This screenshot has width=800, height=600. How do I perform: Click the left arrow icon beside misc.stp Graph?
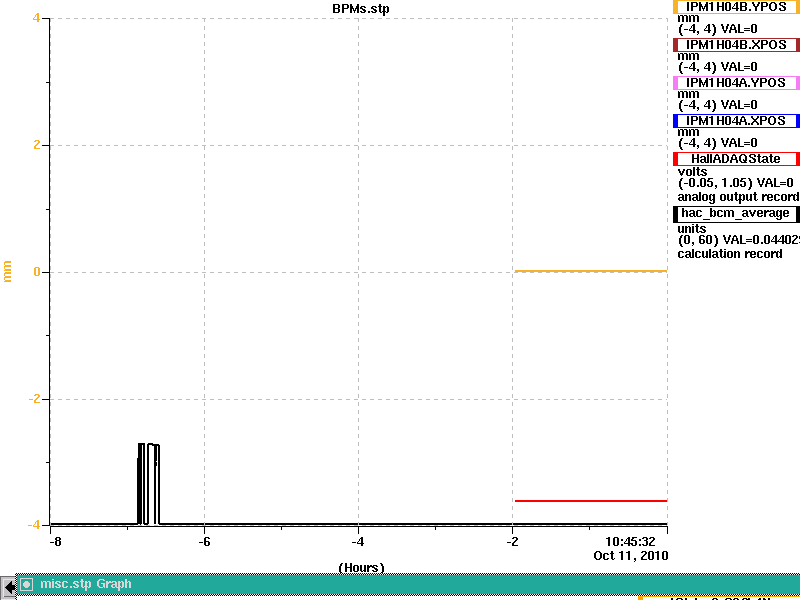tap(8, 586)
